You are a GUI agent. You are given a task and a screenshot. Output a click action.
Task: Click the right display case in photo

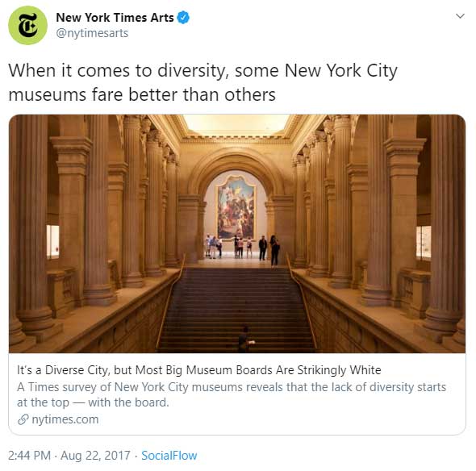point(424,243)
